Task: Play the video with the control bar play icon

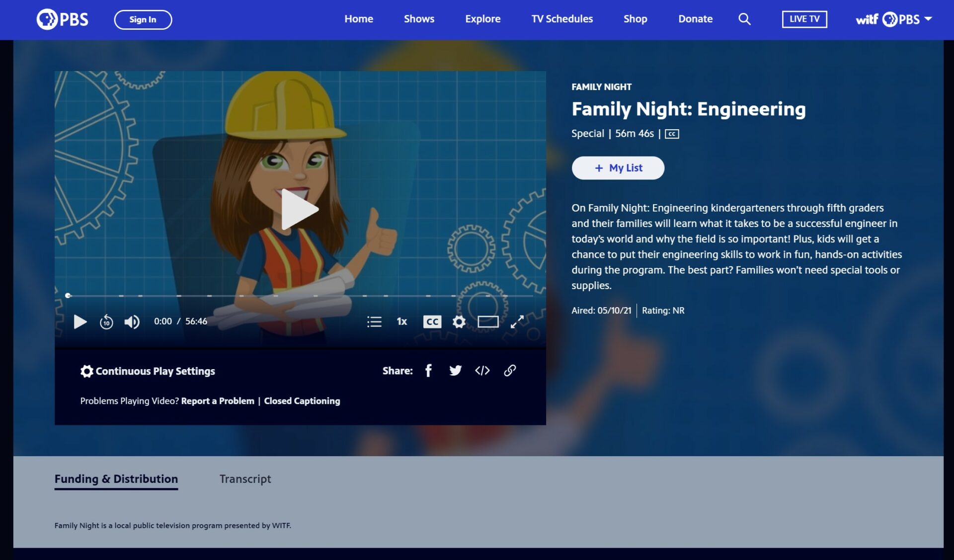Action: coord(80,322)
